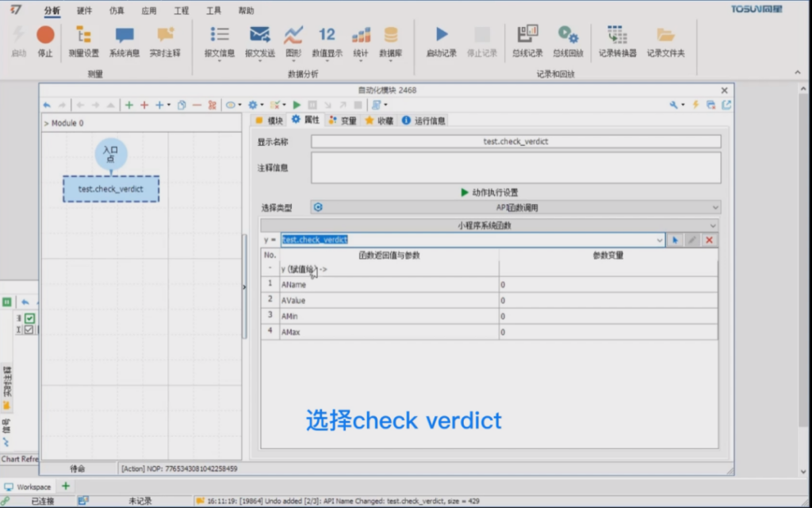Open the 数据库 database tool
The height and width of the screenshot is (508, 812).
coord(390,43)
